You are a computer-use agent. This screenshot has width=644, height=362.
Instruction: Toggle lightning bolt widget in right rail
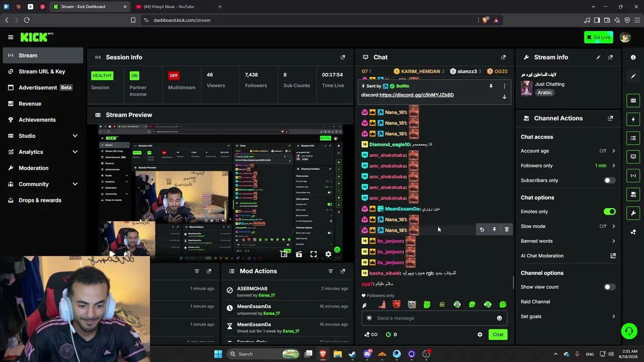coord(633,120)
